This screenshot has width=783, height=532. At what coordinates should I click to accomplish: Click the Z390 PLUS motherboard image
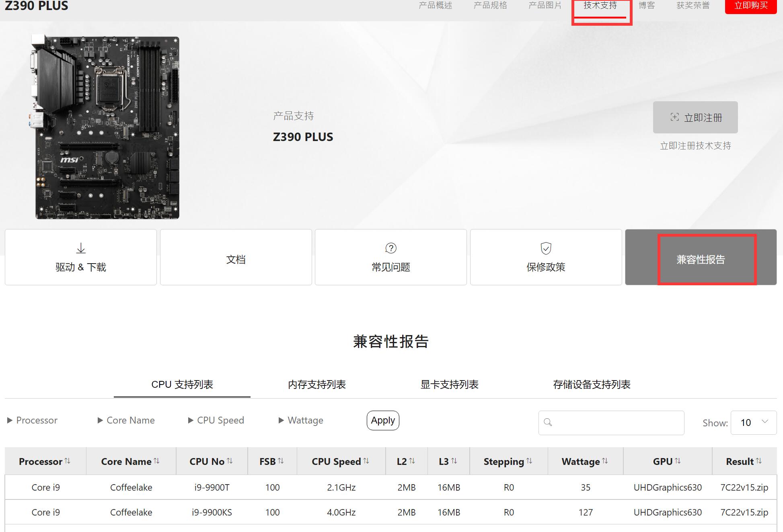coord(104,127)
